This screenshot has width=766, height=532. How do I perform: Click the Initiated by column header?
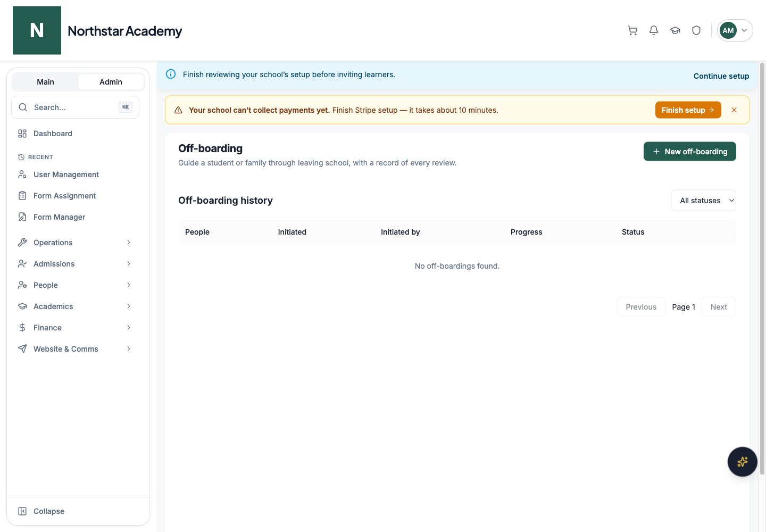pos(401,232)
